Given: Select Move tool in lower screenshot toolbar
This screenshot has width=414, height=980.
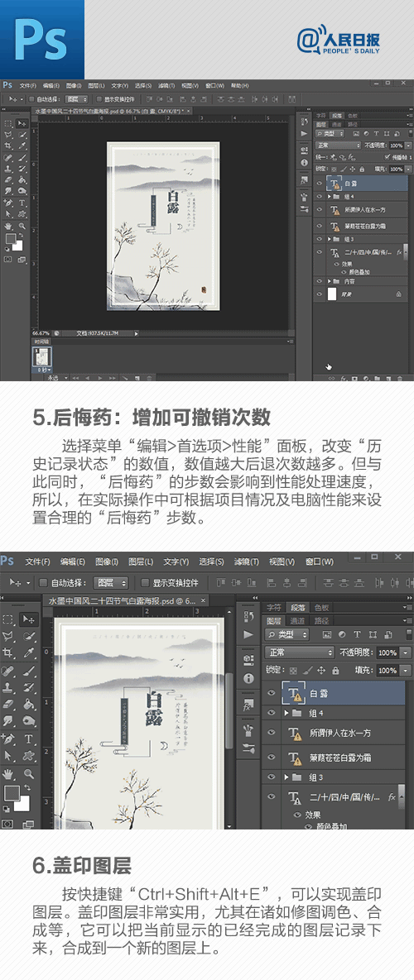Looking at the screenshot, I should coord(28,619).
